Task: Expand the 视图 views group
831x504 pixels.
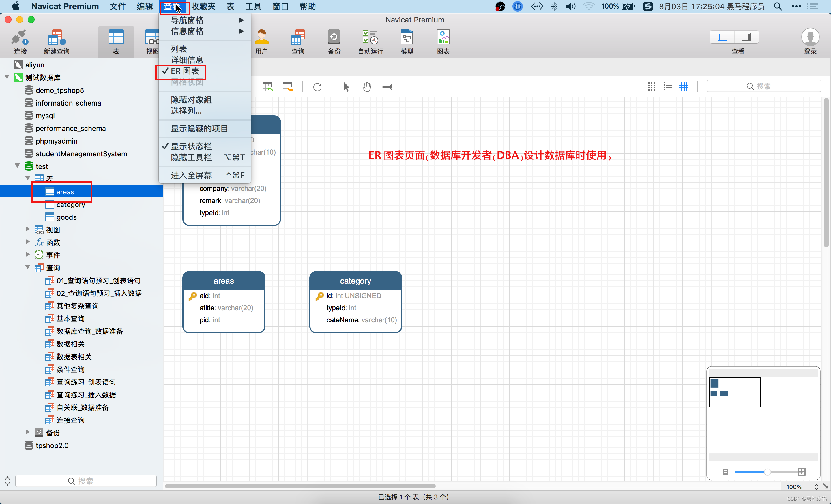Action: pos(28,230)
